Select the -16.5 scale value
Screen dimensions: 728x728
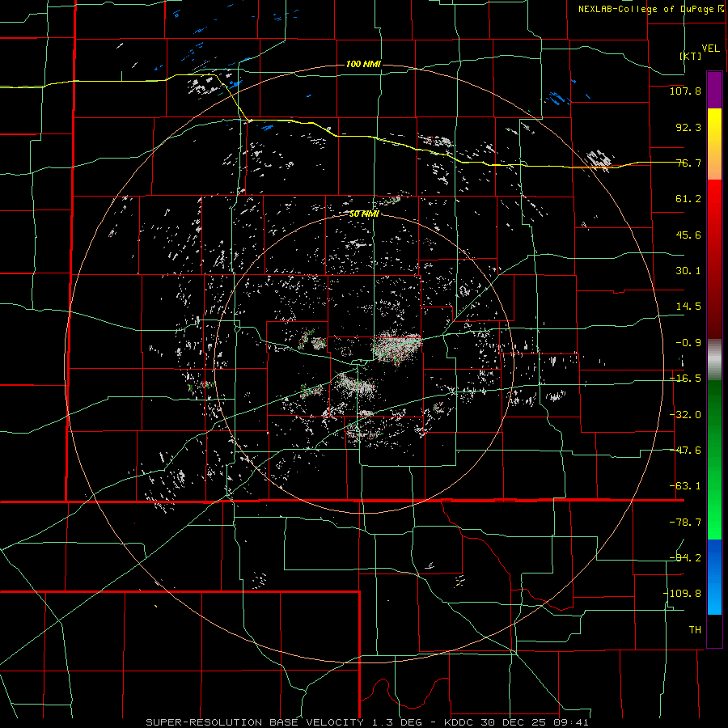pyautogui.click(x=685, y=379)
